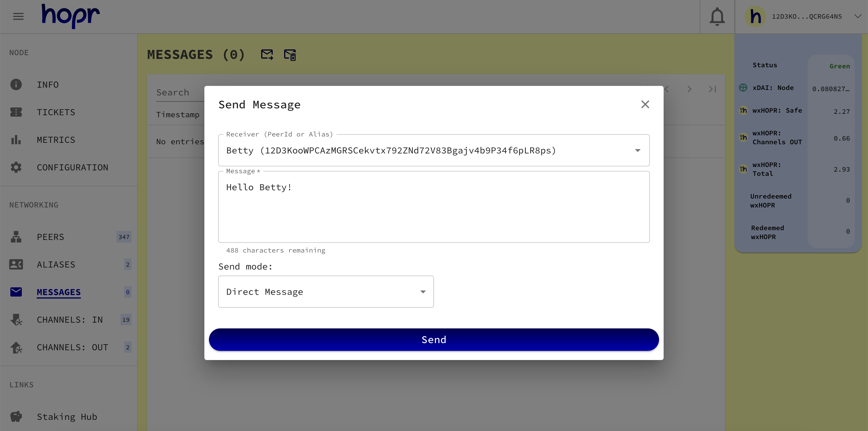Click the Peers network icon
Screen dimensions: 868x431
click(16, 237)
